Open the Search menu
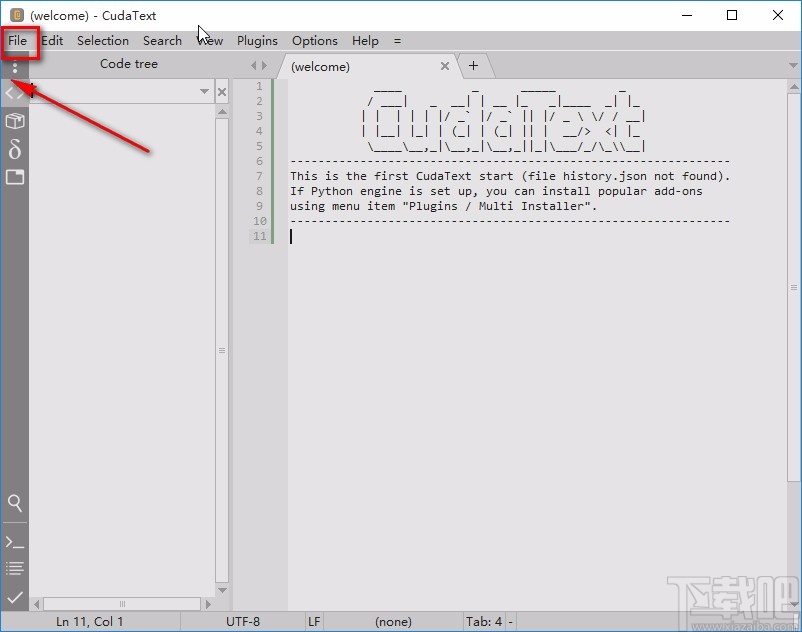 (162, 40)
